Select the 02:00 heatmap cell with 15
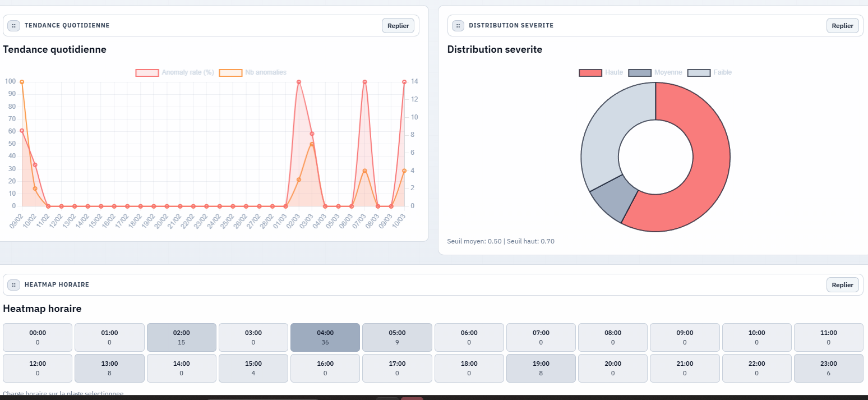 coord(181,337)
